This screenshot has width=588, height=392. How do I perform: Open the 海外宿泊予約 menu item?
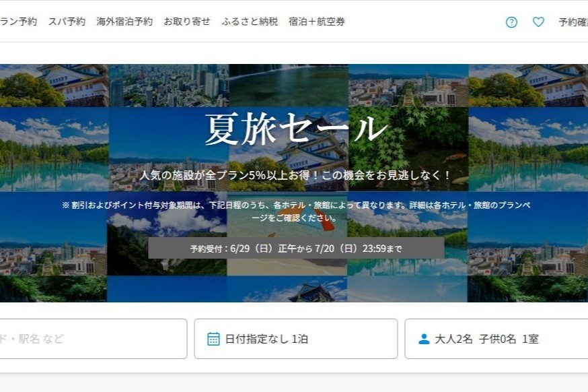tap(124, 22)
